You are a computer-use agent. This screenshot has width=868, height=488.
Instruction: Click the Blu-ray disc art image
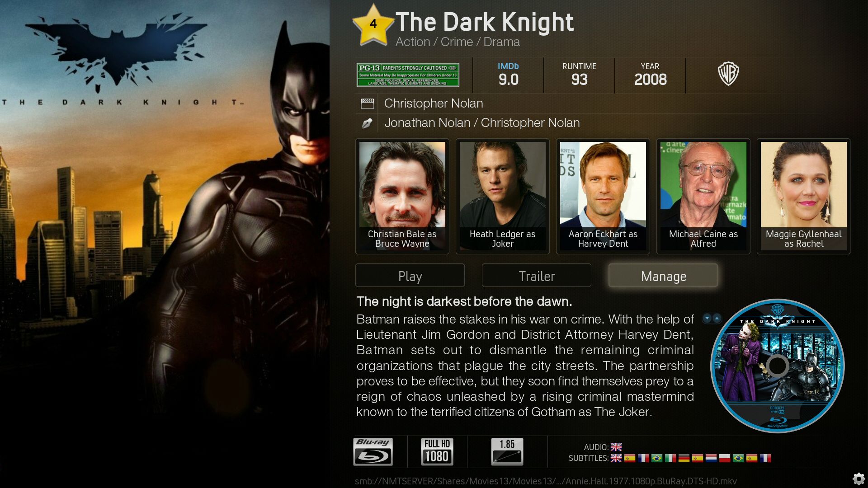(x=778, y=366)
